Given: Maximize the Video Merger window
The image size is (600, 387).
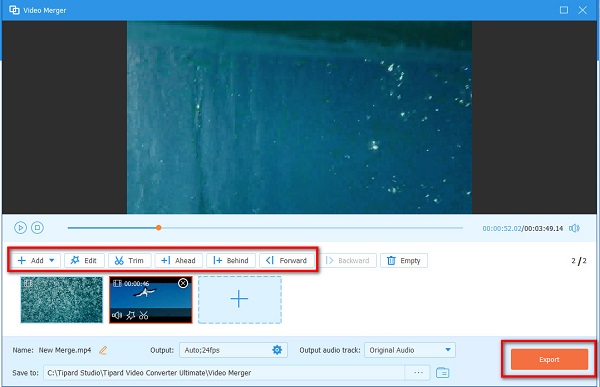Looking at the screenshot, I should pyautogui.click(x=564, y=10).
